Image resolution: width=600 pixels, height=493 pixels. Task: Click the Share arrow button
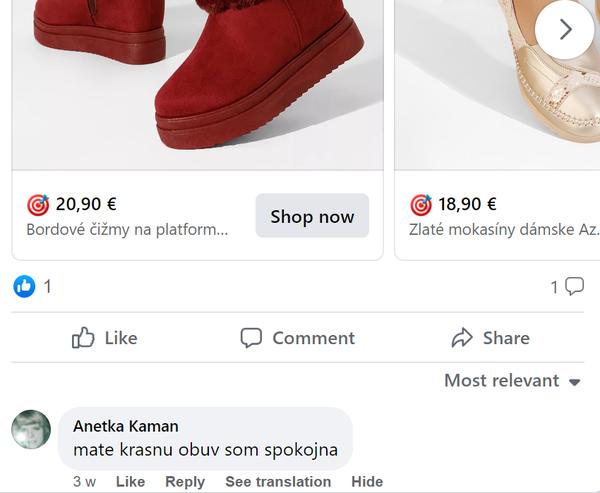coord(490,338)
